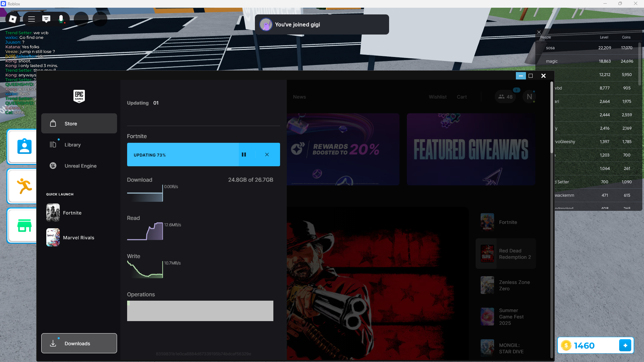Cancel the Fortnite update with the X
Image resolution: width=644 pixels, height=362 pixels.
(267, 155)
